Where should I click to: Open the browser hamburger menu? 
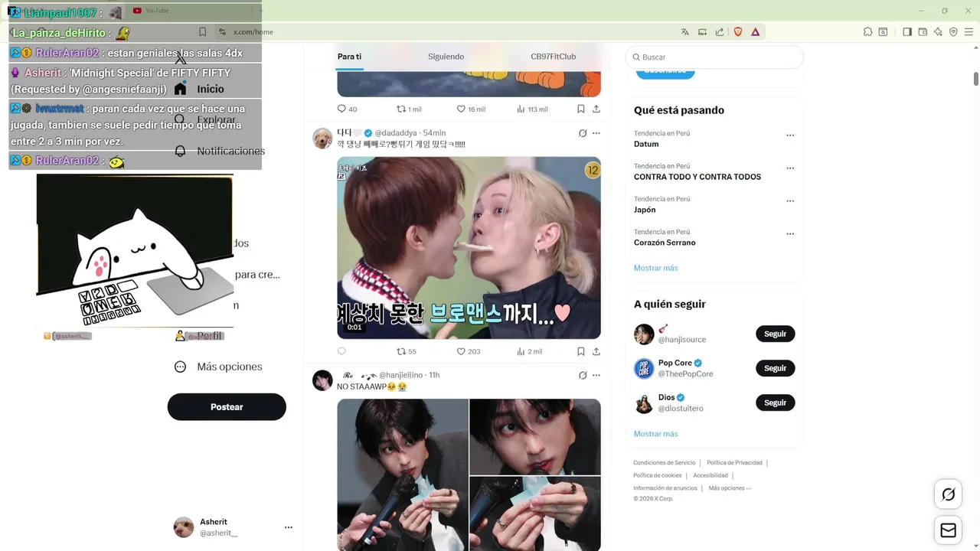[x=969, y=32]
